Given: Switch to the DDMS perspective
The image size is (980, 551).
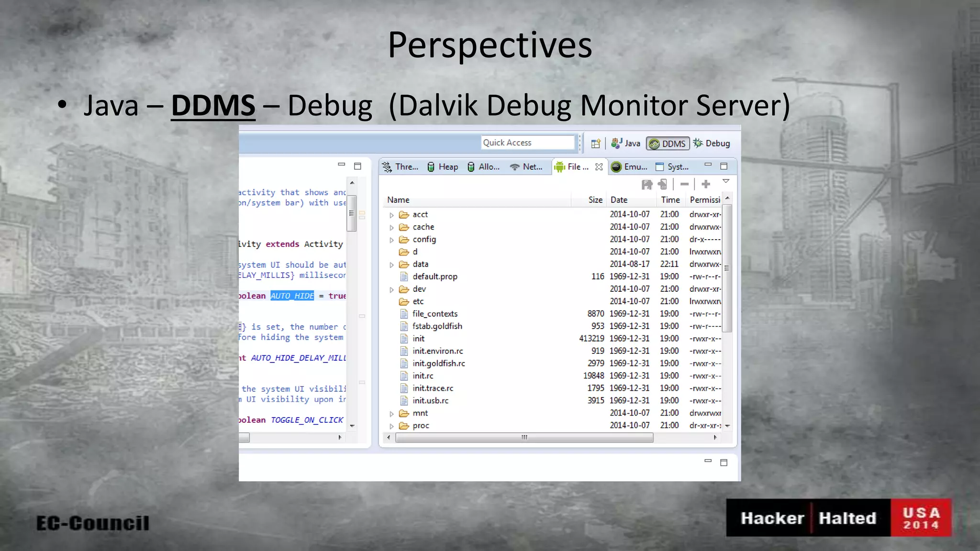Looking at the screenshot, I should 668,143.
